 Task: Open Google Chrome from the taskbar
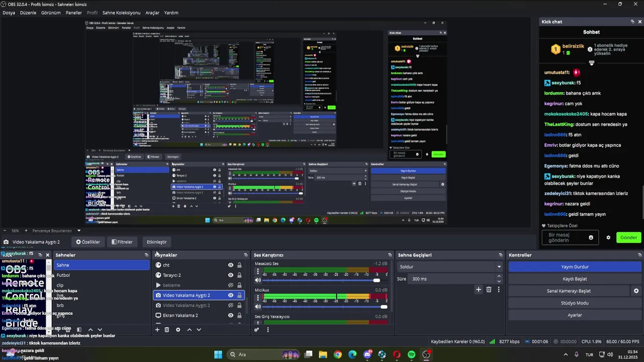coord(338,354)
